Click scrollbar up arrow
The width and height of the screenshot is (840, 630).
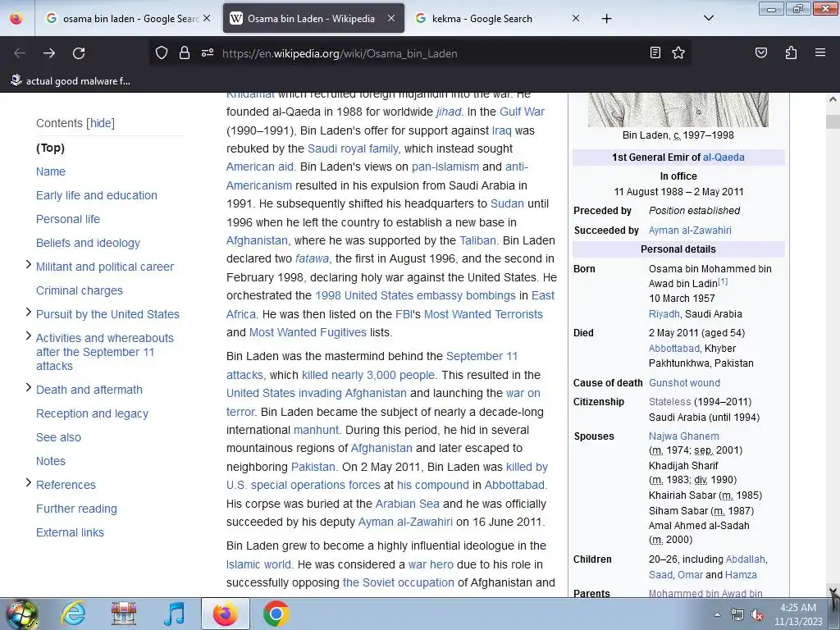(833, 99)
